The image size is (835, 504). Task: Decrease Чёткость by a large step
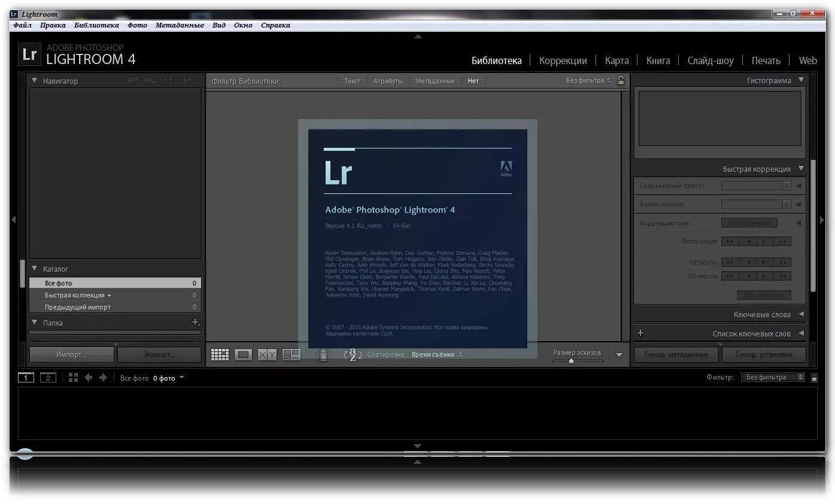click(730, 262)
